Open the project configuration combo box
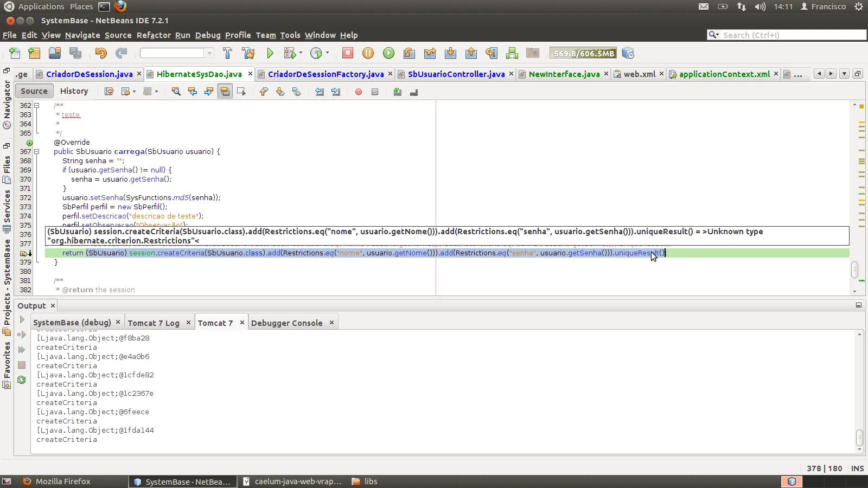The width and height of the screenshot is (868, 488). (177, 53)
